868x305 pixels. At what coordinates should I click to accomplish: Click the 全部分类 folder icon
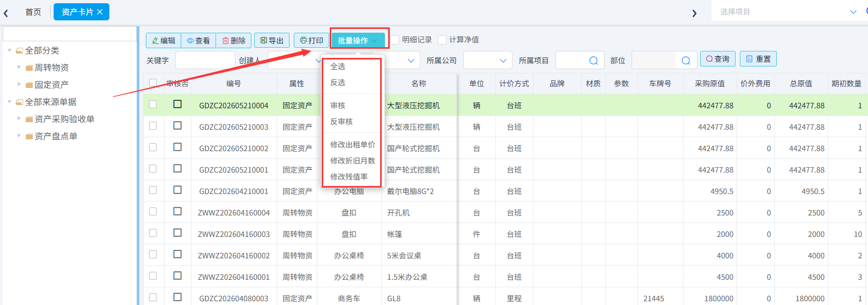19,50
